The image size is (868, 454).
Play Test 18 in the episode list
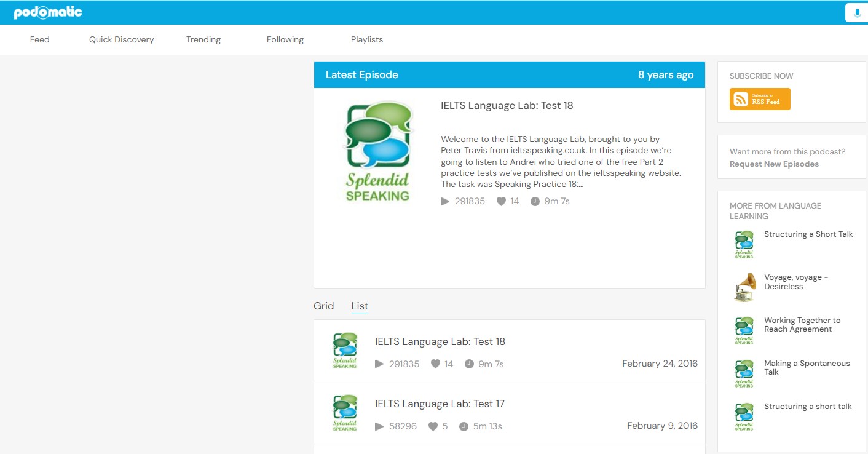point(379,364)
